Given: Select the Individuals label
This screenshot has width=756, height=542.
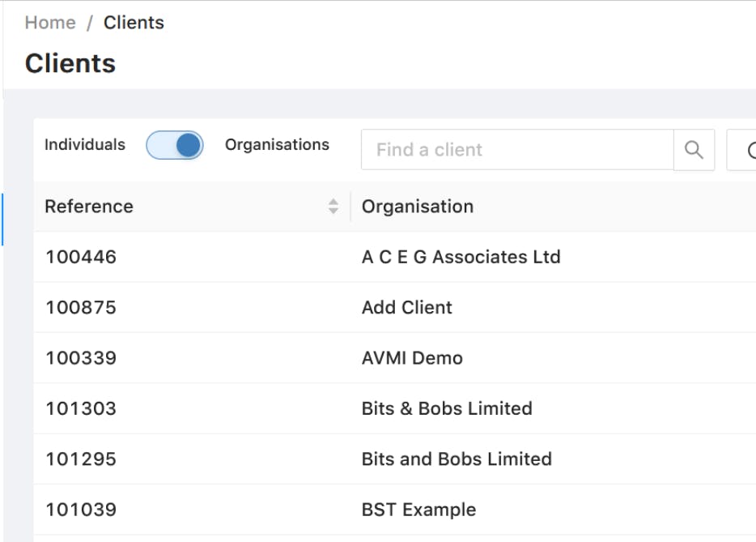Looking at the screenshot, I should coord(85,144).
